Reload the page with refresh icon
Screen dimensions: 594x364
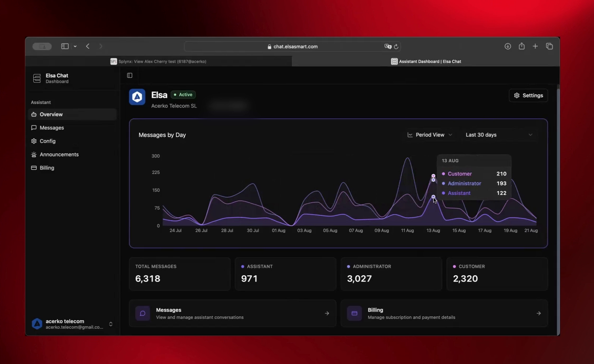click(396, 47)
